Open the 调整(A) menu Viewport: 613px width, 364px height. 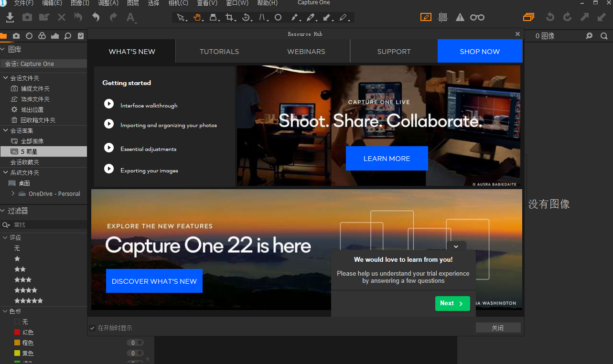tap(108, 3)
